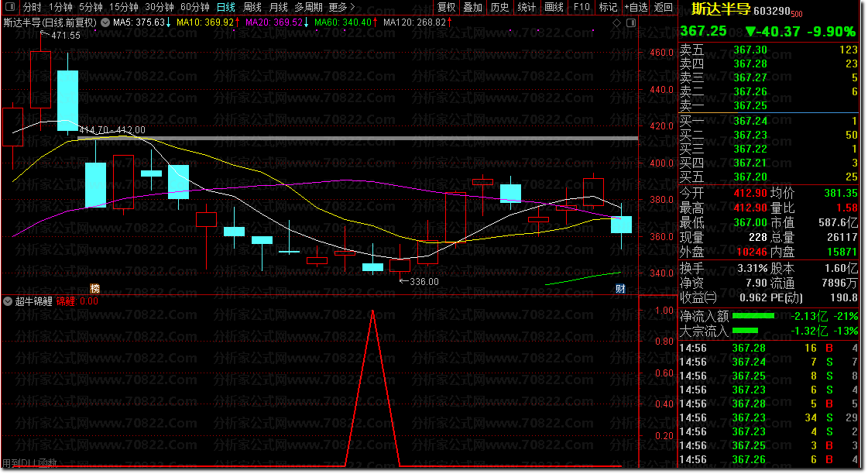
Task: Toggle the side panel icon near diamond
Action: tap(631, 22)
